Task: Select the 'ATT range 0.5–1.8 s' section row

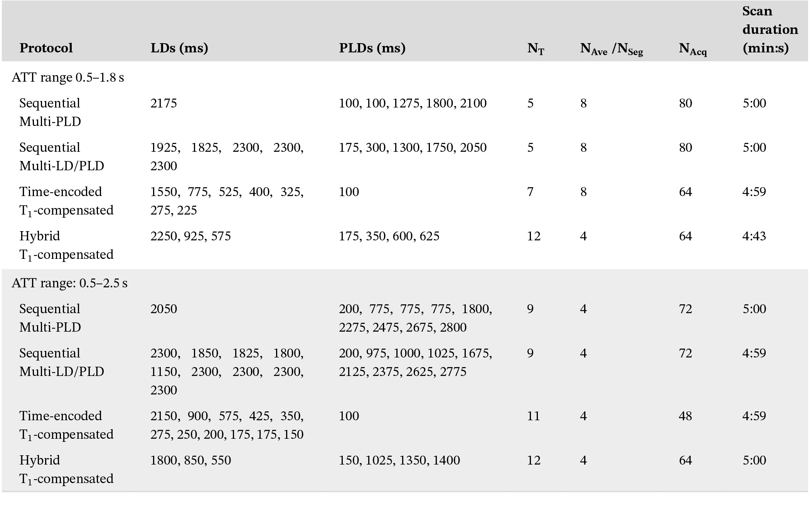Action: [x=68, y=77]
